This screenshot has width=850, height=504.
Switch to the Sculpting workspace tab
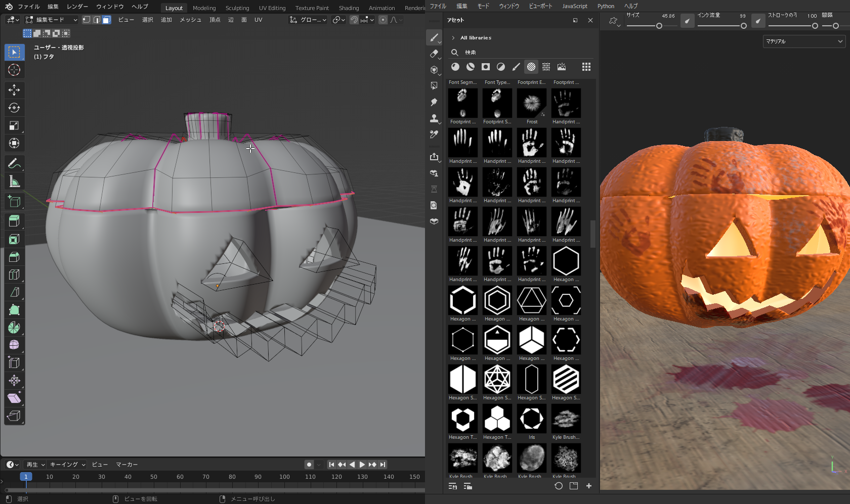pyautogui.click(x=237, y=8)
